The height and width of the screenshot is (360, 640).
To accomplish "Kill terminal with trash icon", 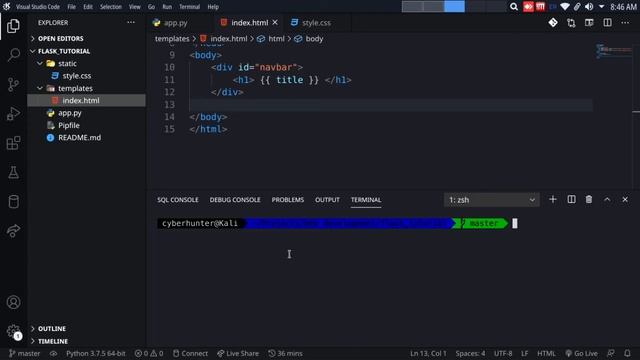I will coord(589,200).
